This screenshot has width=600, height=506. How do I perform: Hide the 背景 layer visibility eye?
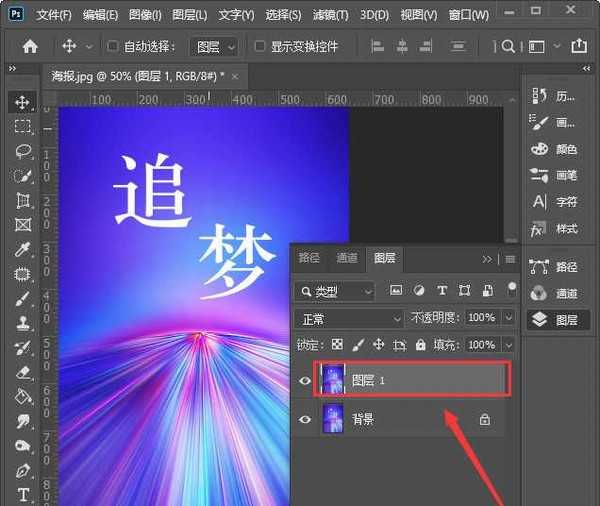[305, 420]
